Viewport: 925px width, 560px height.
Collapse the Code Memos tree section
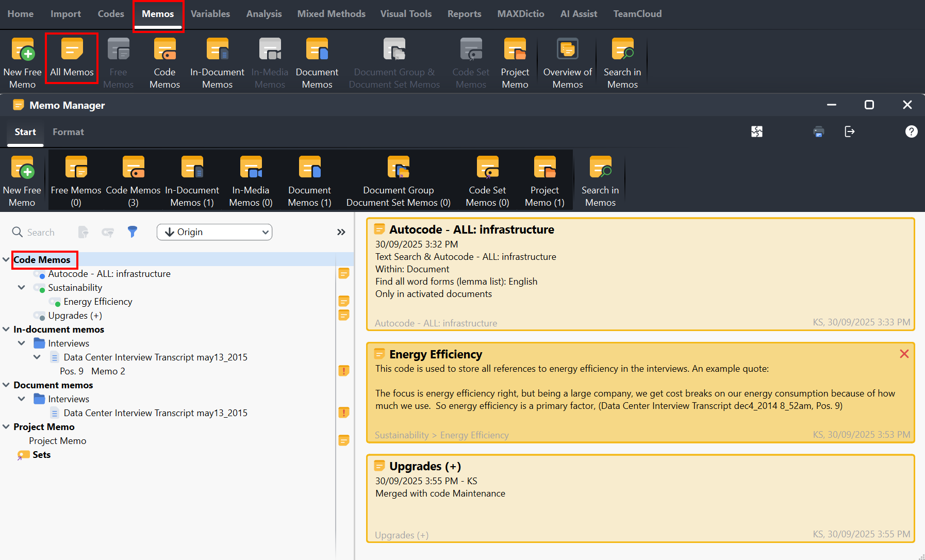(x=6, y=259)
